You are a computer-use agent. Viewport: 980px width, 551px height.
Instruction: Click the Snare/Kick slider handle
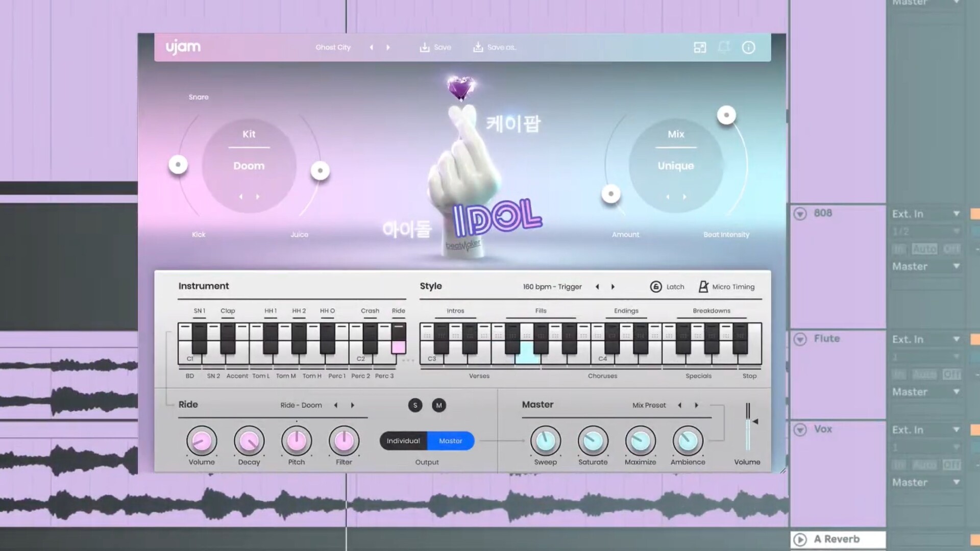178,164
